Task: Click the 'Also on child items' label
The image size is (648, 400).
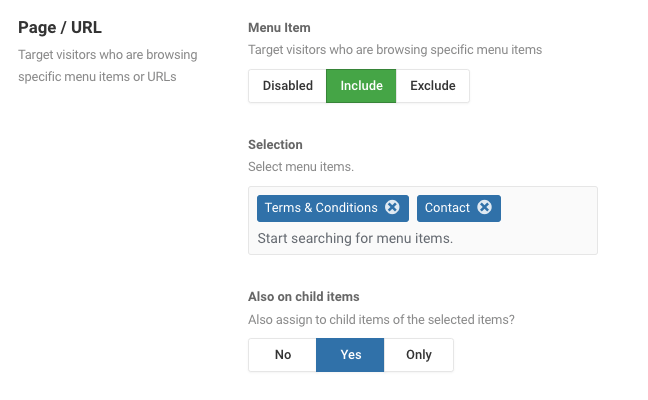Action: pyautogui.click(x=304, y=297)
